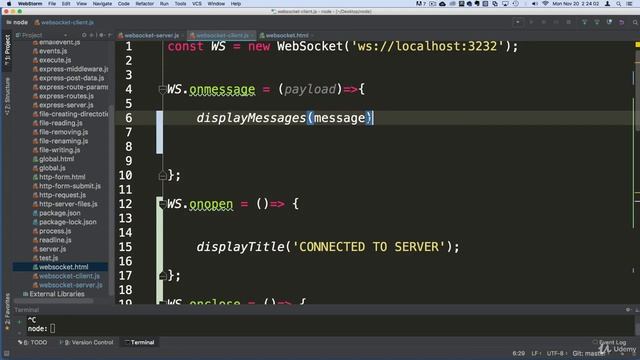Open the Tools menu
The width and height of the screenshot is (640, 360).
[x=180, y=4]
